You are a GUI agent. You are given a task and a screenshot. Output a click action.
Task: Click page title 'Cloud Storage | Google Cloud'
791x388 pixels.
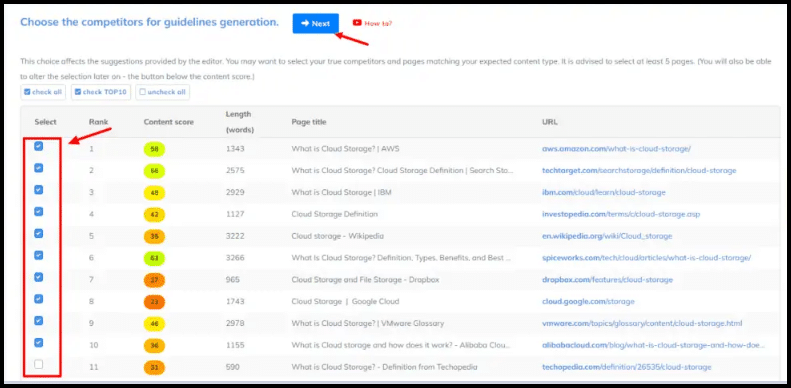click(x=345, y=301)
